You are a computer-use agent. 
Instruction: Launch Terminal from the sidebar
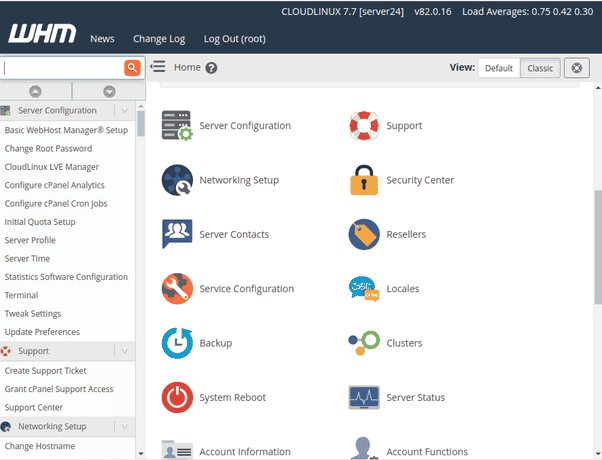tap(21, 295)
